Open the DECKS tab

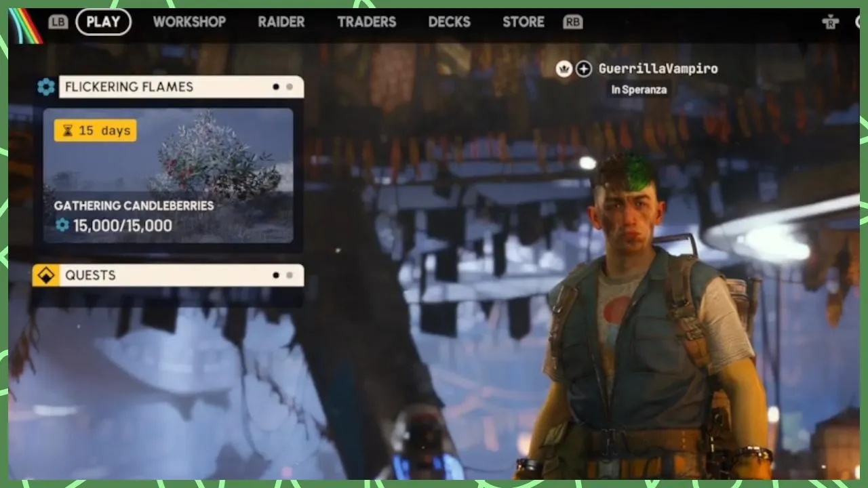click(449, 22)
